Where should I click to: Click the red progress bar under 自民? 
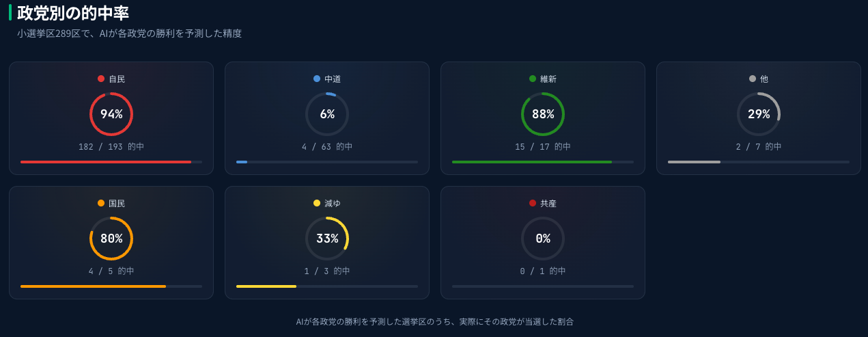click(106, 162)
